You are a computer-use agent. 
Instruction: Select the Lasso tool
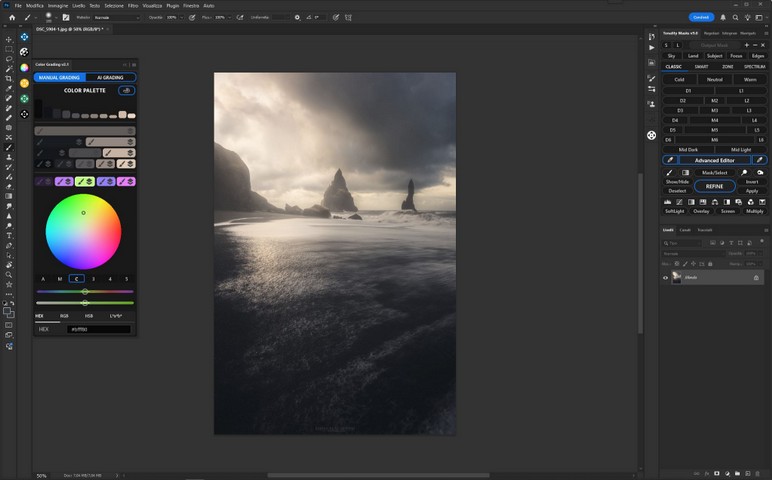(x=9, y=59)
